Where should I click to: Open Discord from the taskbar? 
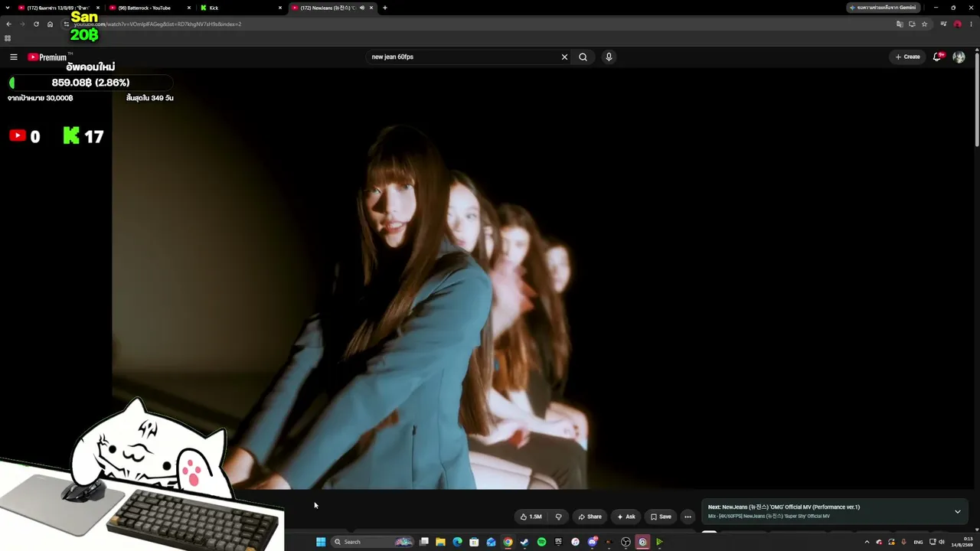pos(592,542)
